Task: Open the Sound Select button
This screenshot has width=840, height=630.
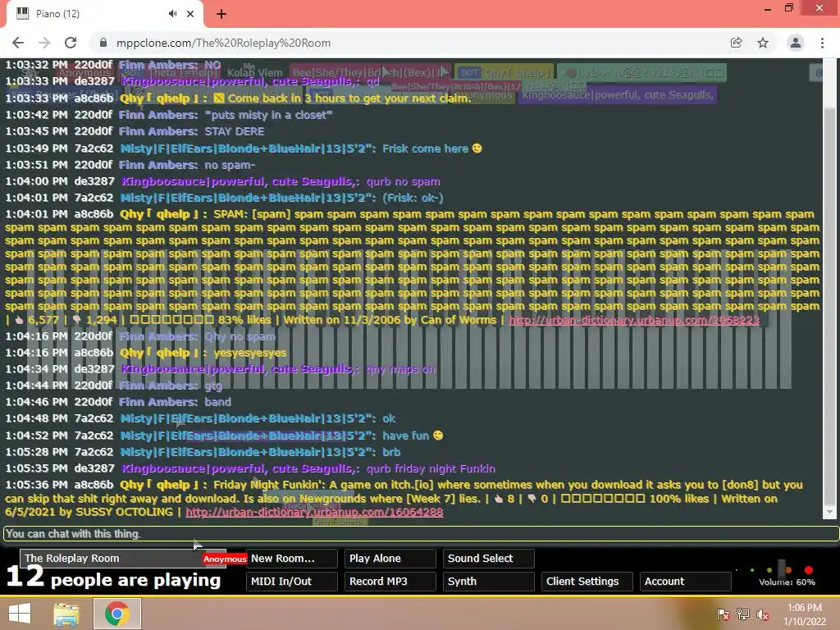Action: (489, 558)
